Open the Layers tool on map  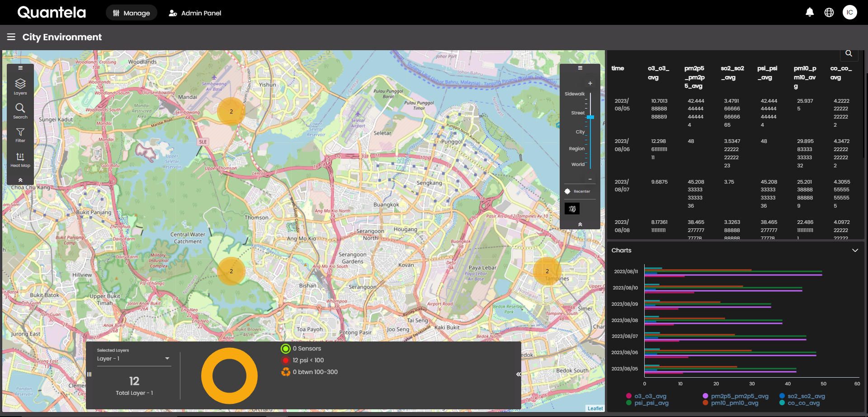(20, 87)
